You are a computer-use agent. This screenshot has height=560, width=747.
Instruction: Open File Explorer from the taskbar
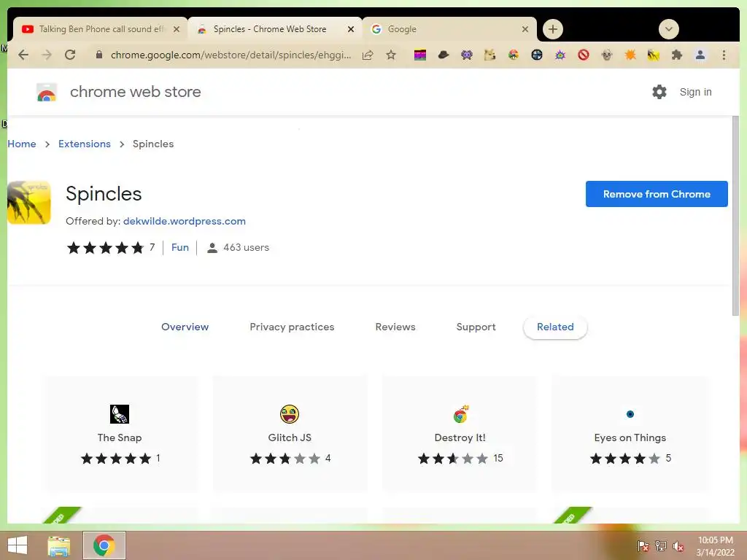click(x=59, y=545)
